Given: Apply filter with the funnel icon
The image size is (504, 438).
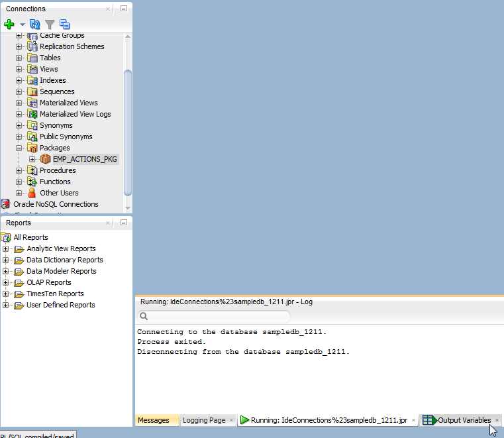Looking at the screenshot, I should pyautogui.click(x=50, y=25).
